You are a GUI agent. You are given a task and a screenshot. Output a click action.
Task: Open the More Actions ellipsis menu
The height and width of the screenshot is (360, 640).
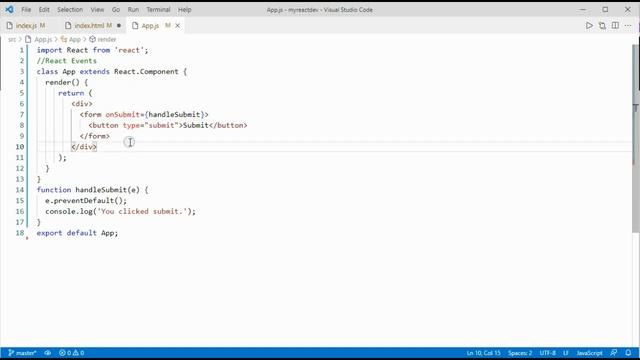628,25
